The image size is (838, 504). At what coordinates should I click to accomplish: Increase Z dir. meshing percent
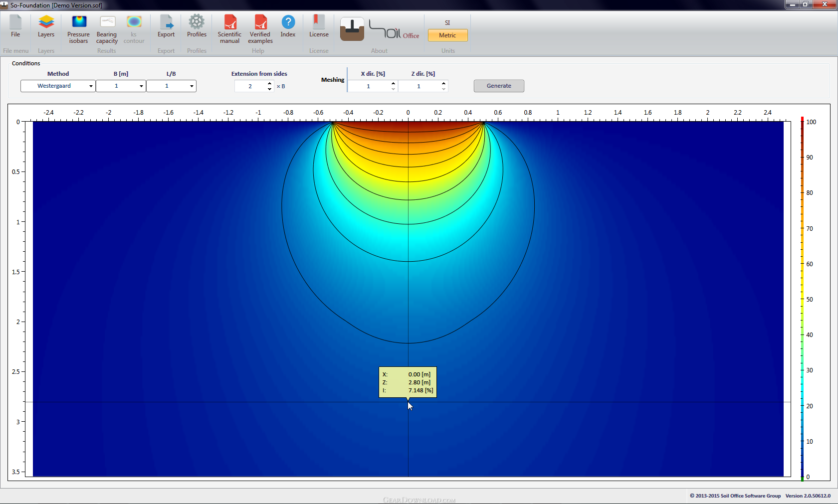443,83
